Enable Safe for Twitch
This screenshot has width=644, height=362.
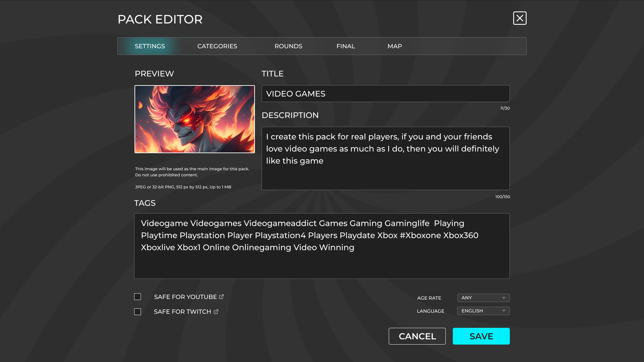[x=138, y=311]
